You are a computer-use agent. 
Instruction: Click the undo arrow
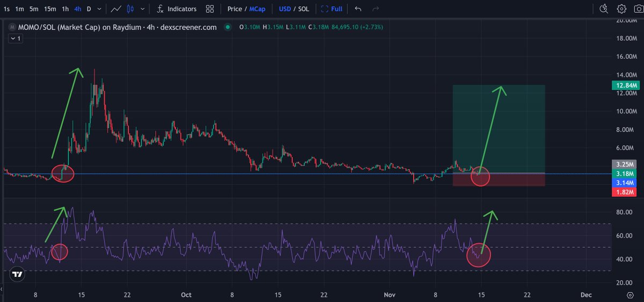(x=358, y=9)
